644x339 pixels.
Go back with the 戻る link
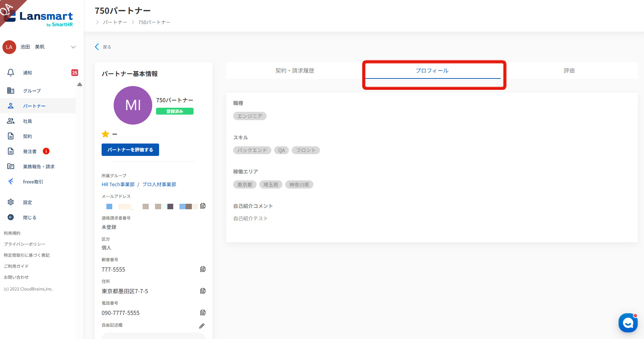(107, 47)
